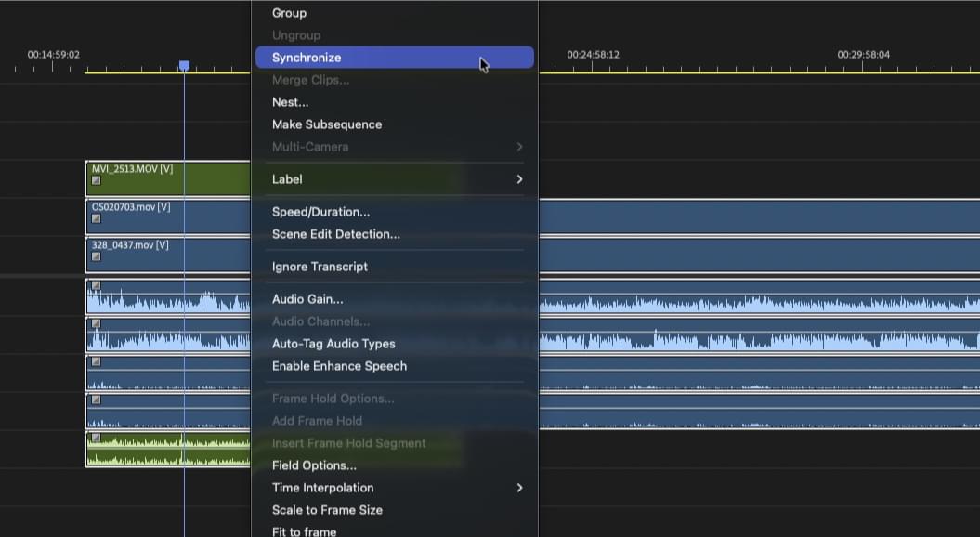Screen dimensions: 980x537
Task: Click fx badge on first audio clip
Action: [97, 286]
